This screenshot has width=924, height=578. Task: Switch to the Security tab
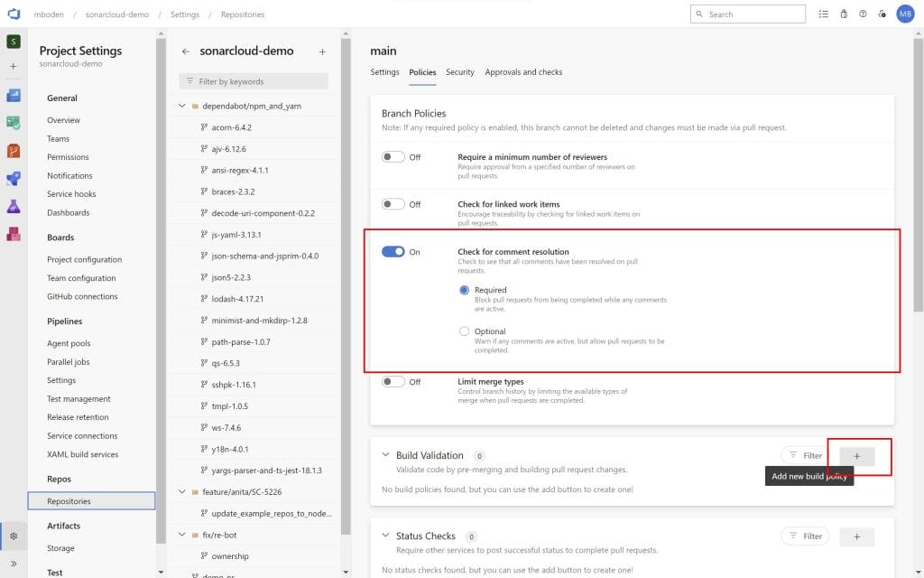[459, 72]
